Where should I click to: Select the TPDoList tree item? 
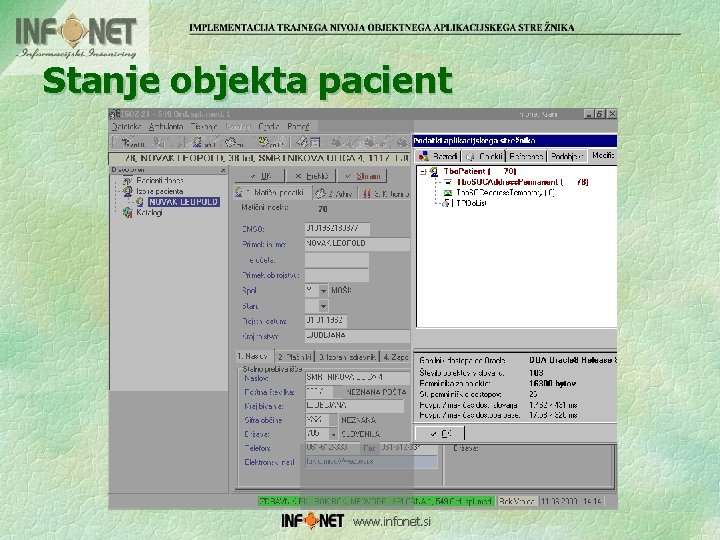tap(471, 203)
